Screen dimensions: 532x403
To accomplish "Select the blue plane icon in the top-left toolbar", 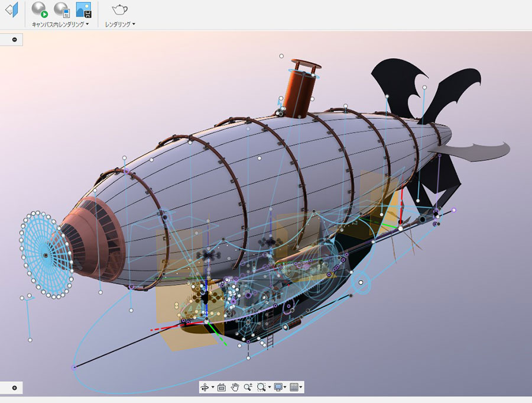I will (12, 9).
